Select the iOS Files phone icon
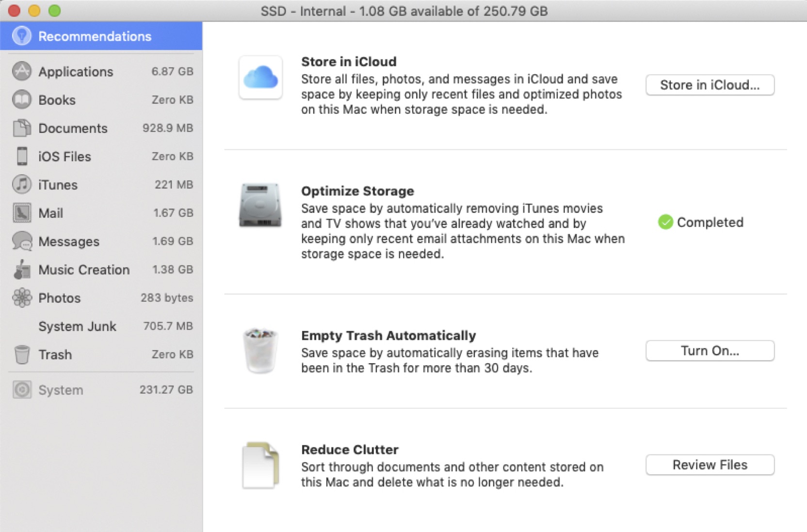The width and height of the screenshot is (807, 532). [x=20, y=156]
